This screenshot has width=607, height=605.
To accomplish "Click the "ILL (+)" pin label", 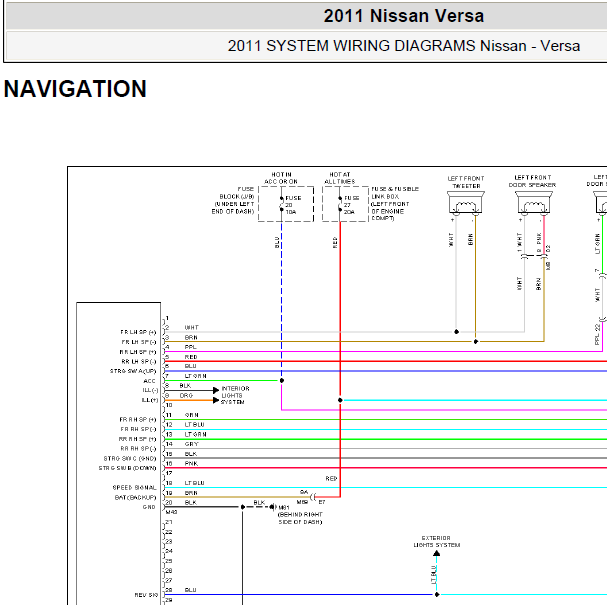I will point(150,400).
